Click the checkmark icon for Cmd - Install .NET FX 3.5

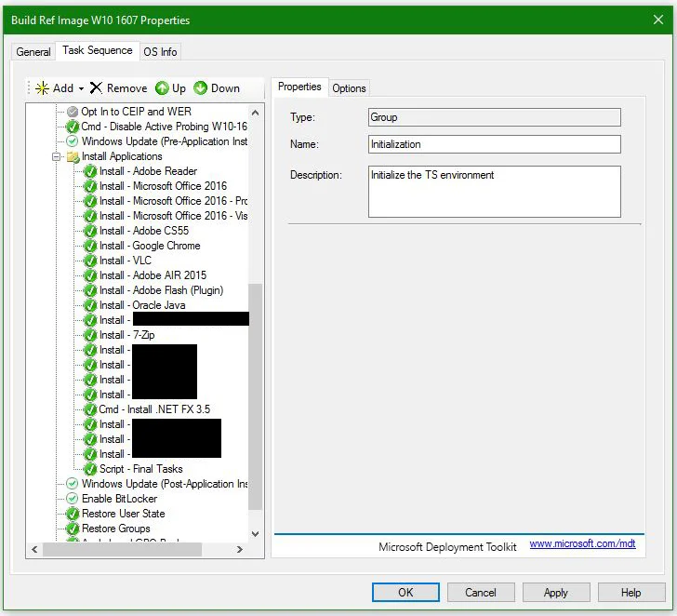tap(90, 409)
